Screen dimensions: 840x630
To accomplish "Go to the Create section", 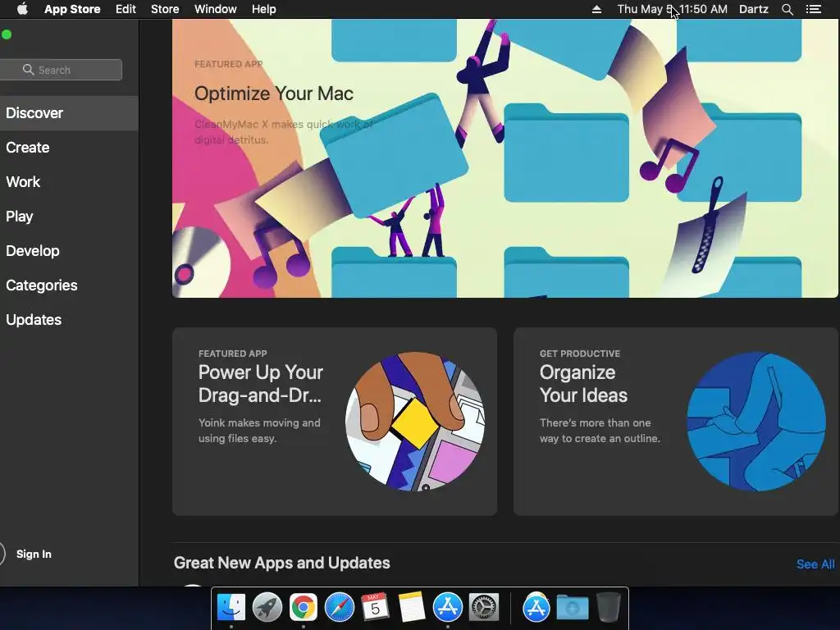I will 69,148.
